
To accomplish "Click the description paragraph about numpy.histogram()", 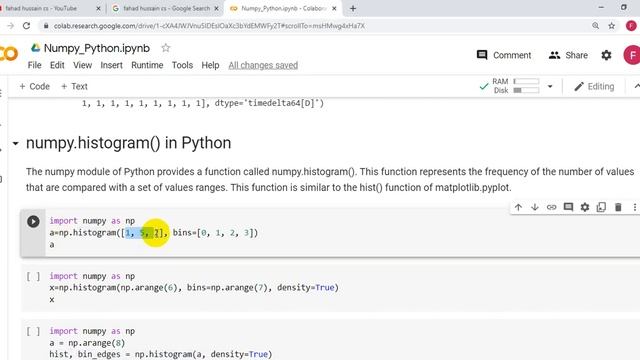I will 330,180.
